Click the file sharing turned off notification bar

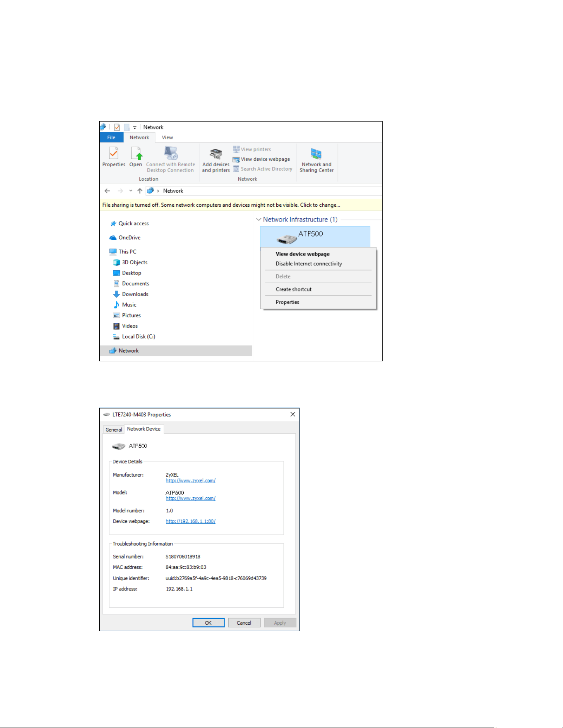click(x=241, y=205)
